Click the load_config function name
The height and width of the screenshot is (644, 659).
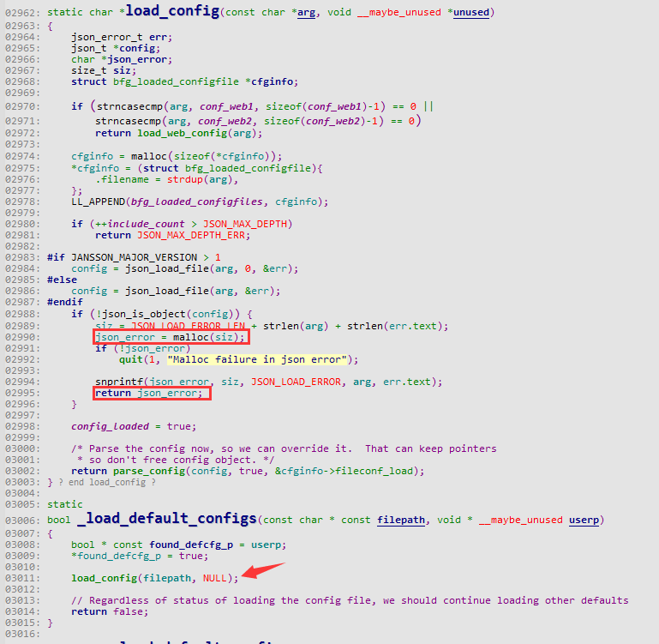click(172, 10)
